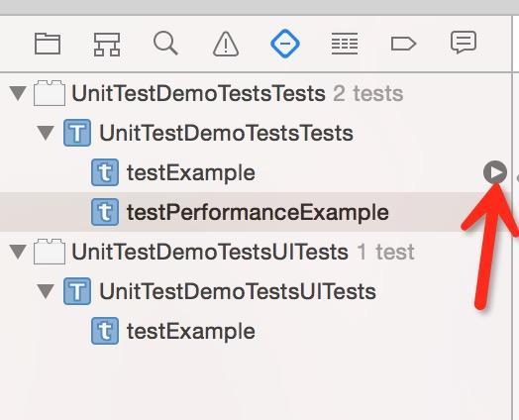Open the Find navigator magnifier icon
Viewport: 519px width, 420px height.
(165, 44)
